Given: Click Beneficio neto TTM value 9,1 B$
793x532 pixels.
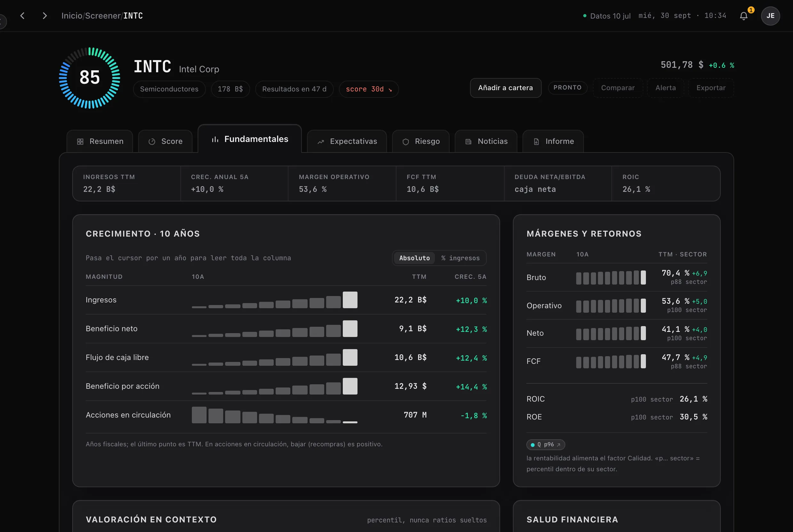Looking at the screenshot, I should coord(412,329).
